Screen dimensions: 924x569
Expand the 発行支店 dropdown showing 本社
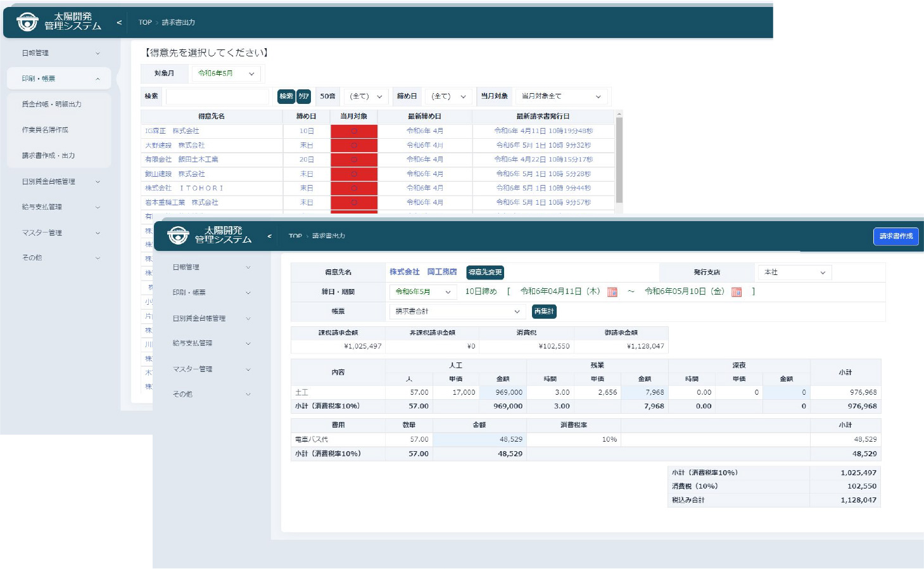coord(794,272)
